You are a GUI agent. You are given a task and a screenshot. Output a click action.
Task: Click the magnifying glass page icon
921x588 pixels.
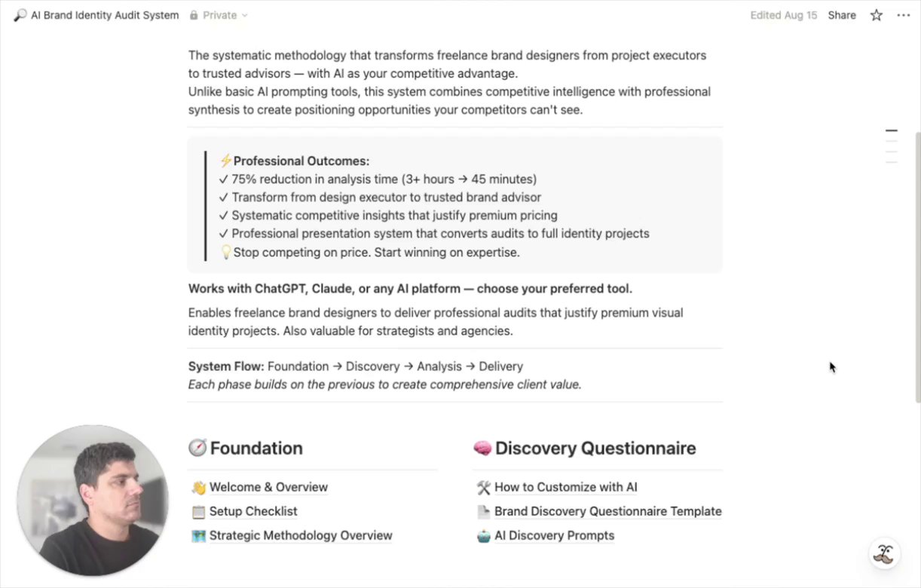click(20, 15)
